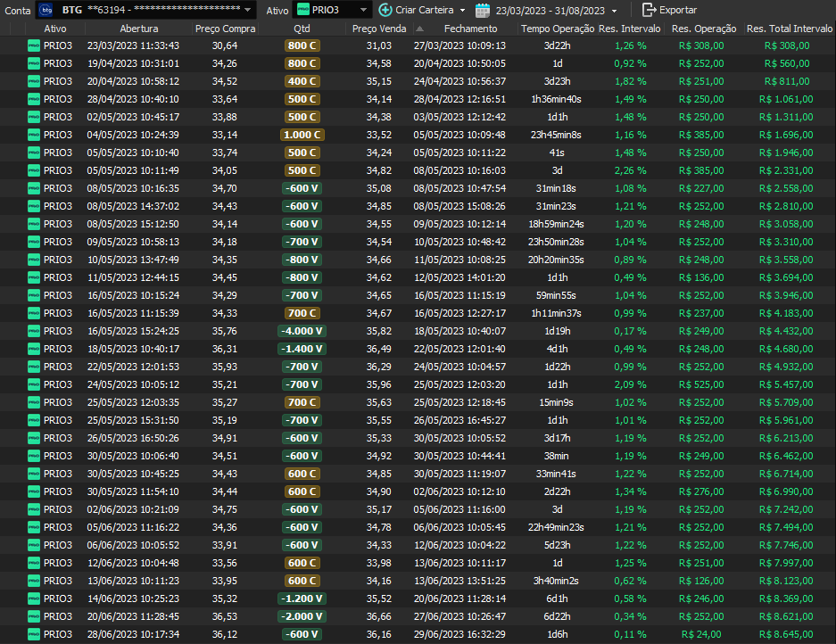Viewport: 836px width, 644px height.
Task: Click the -4.000 V quantity badge
Action: pyautogui.click(x=302, y=331)
